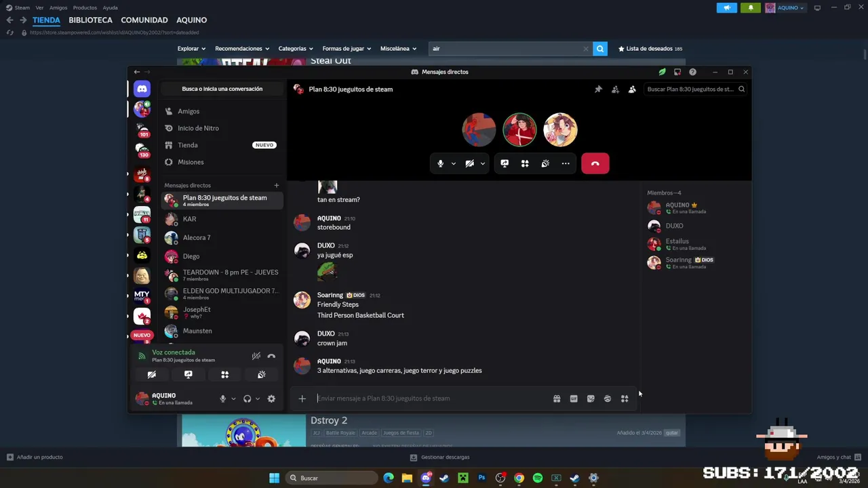
Task: Expand Steam Miscelánea dropdown
Action: tap(399, 49)
